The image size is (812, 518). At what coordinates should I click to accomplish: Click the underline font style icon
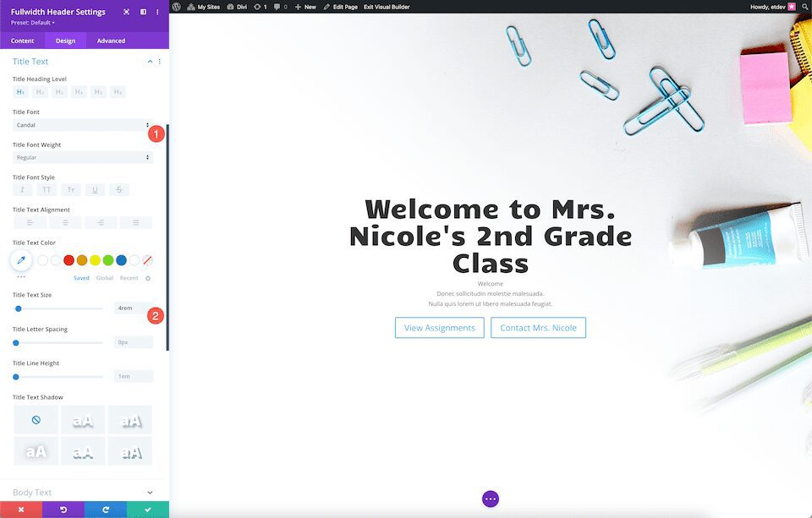tap(95, 190)
